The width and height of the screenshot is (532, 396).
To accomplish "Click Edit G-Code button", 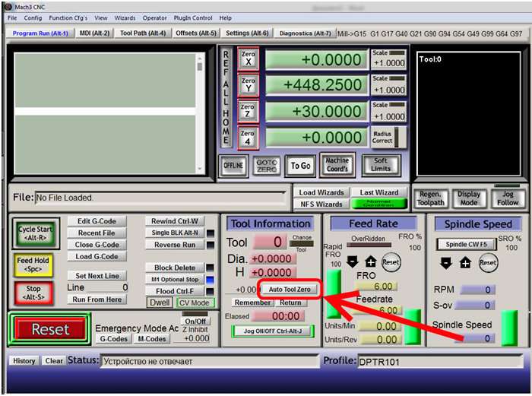I will tap(97, 221).
